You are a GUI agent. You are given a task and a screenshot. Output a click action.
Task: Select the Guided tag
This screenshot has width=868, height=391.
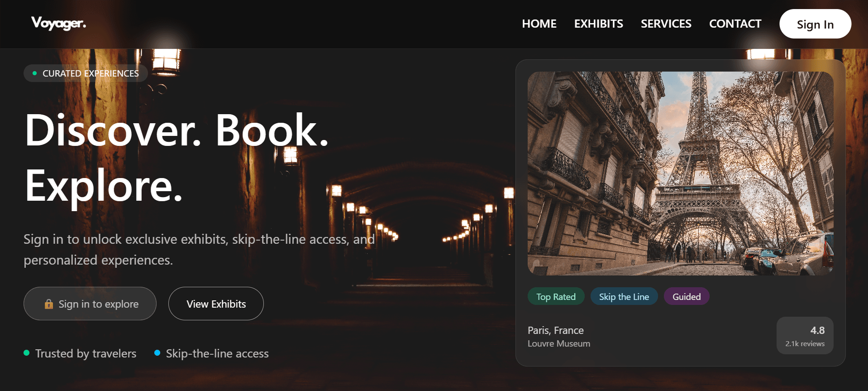(686, 296)
